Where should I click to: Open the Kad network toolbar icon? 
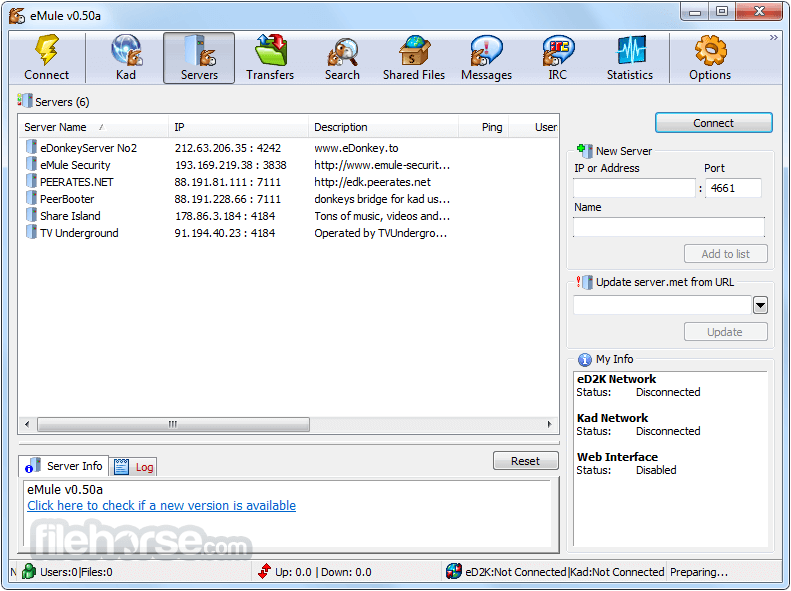pos(126,50)
